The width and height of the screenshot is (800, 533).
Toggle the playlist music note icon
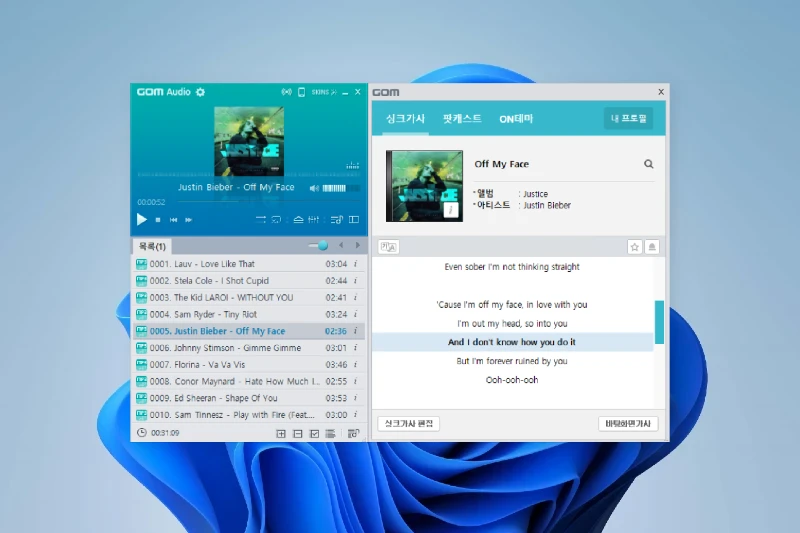[337, 219]
